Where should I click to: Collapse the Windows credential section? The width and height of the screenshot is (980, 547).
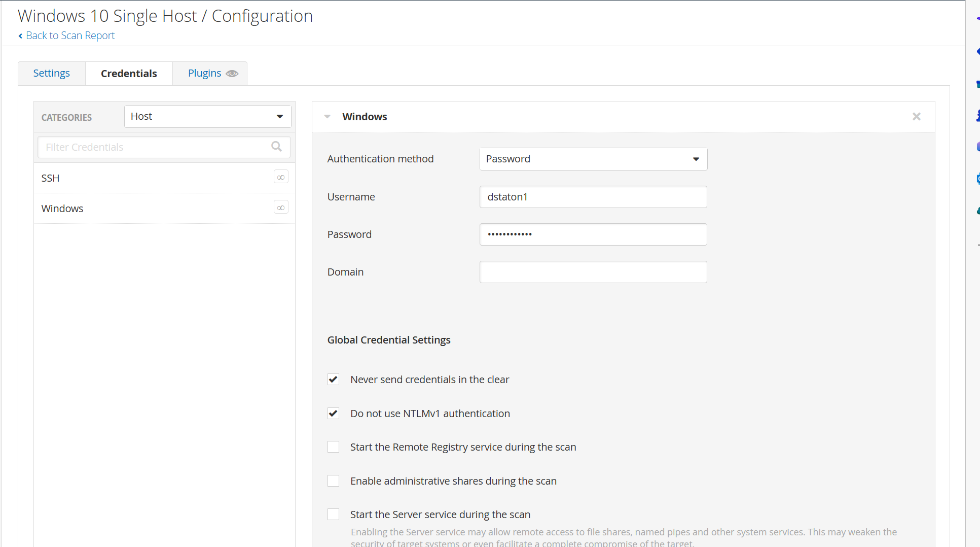327,116
